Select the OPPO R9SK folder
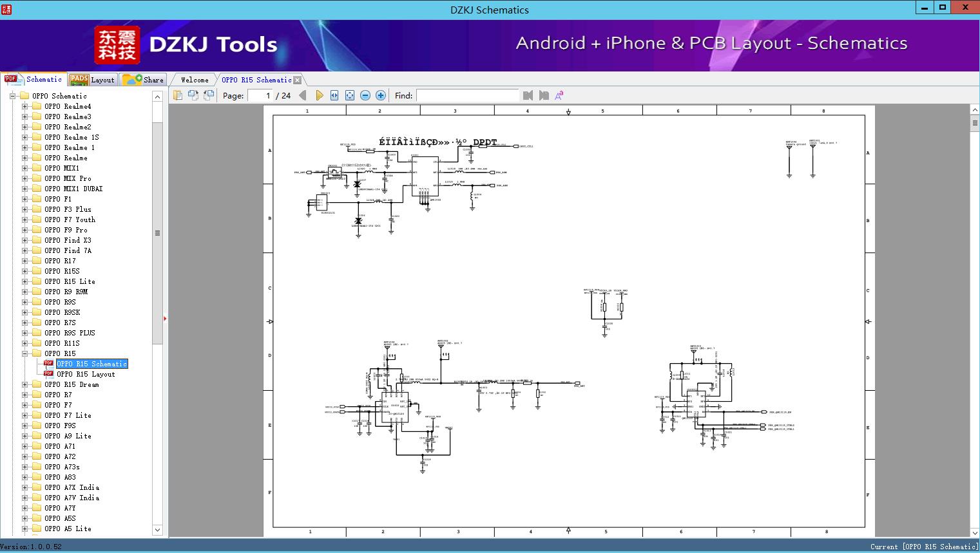 pos(62,312)
